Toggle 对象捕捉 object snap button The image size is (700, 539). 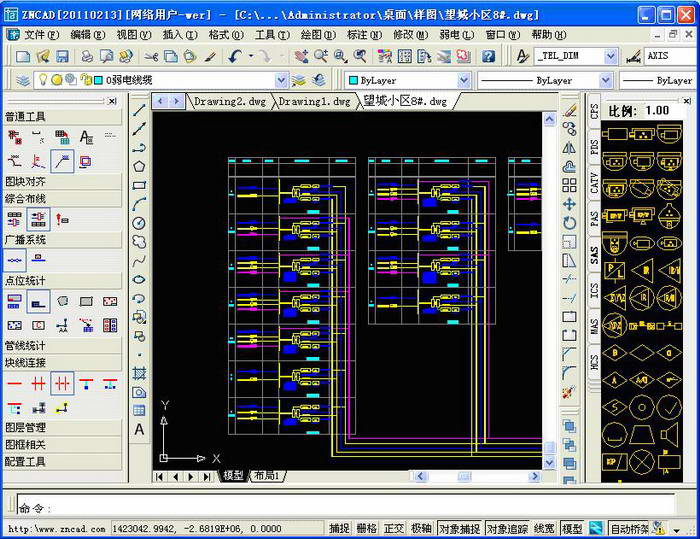[459, 528]
